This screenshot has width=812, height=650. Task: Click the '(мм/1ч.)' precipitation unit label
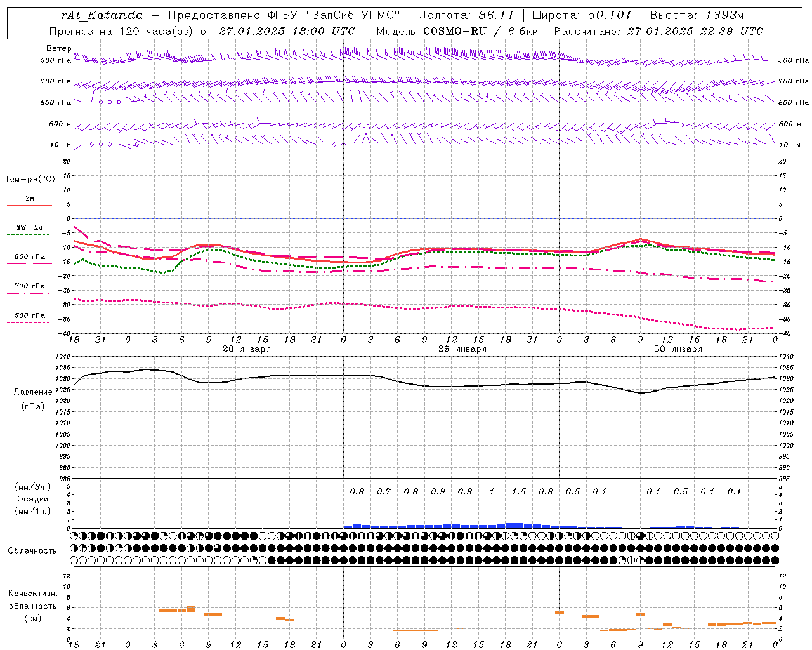coord(33,511)
